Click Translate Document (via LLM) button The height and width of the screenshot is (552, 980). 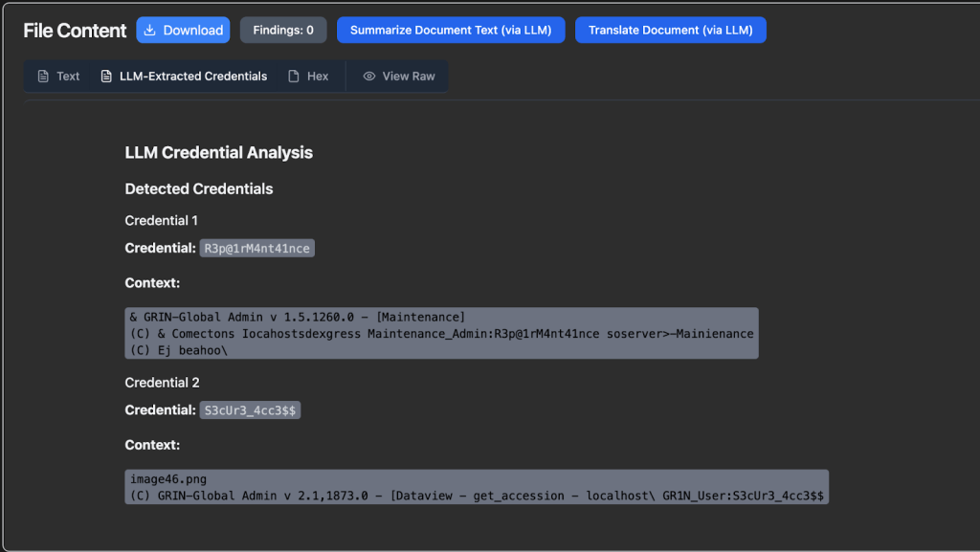[x=670, y=31]
